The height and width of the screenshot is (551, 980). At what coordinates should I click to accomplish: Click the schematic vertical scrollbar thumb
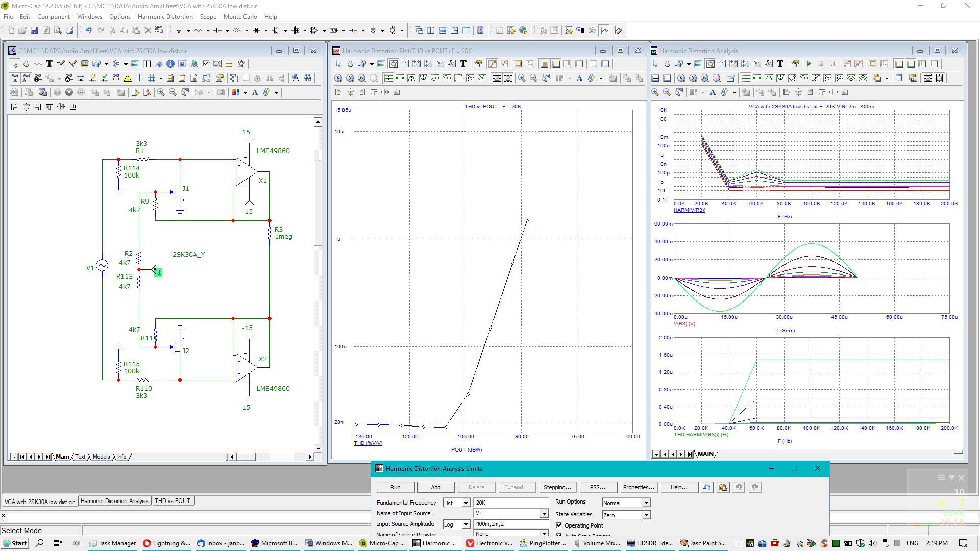[x=318, y=203]
